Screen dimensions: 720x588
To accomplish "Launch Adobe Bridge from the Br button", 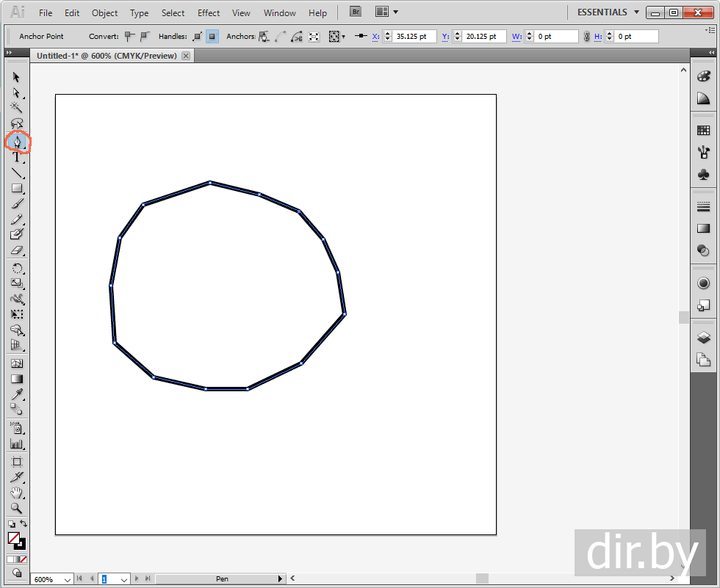I will pyautogui.click(x=356, y=12).
